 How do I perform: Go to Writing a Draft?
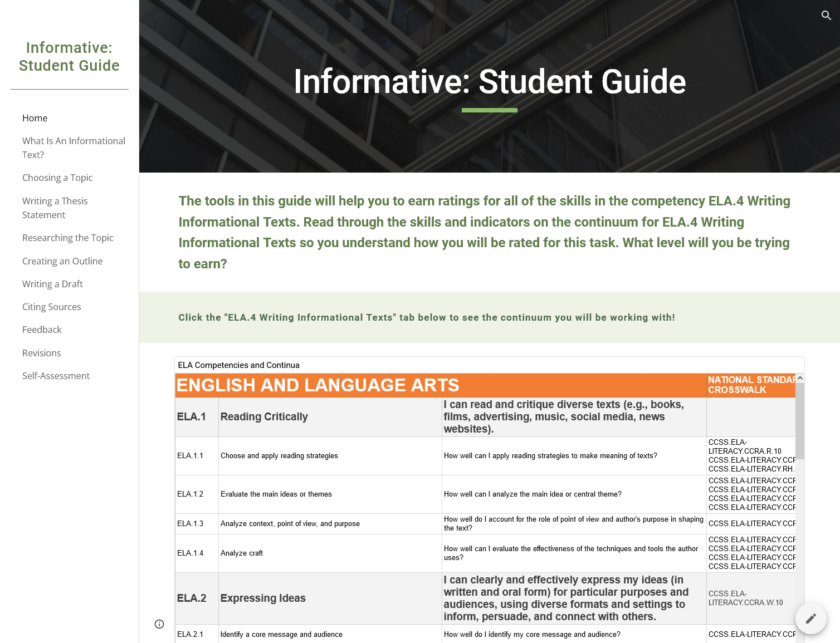[52, 284]
